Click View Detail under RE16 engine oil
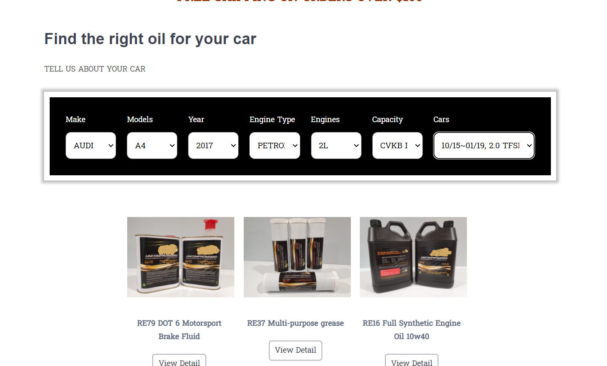 (x=412, y=361)
